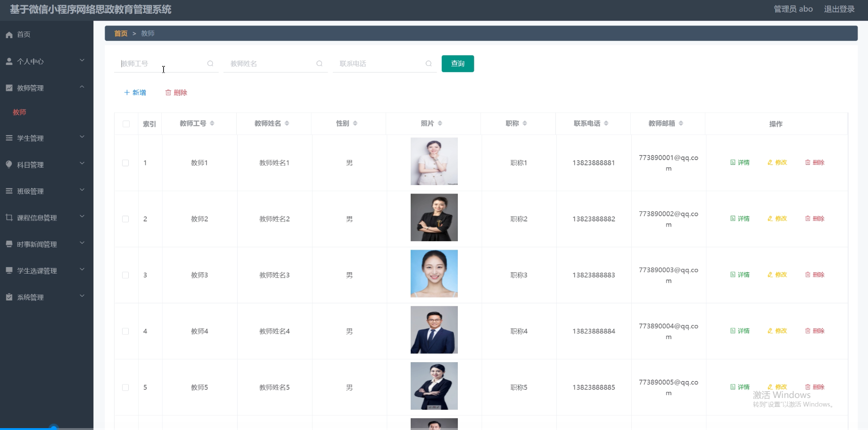The width and height of the screenshot is (868, 430).
Task: Click the monitor icon beside 学生选课管理
Action: point(9,270)
